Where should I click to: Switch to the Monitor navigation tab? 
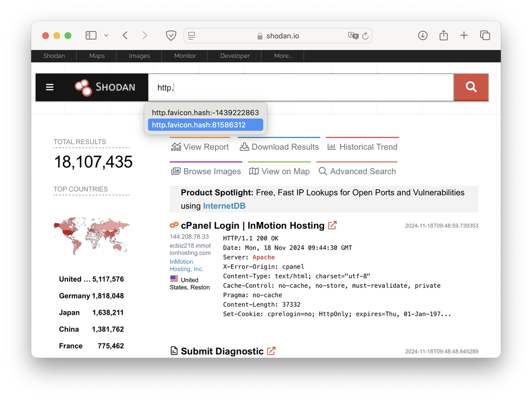(185, 56)
